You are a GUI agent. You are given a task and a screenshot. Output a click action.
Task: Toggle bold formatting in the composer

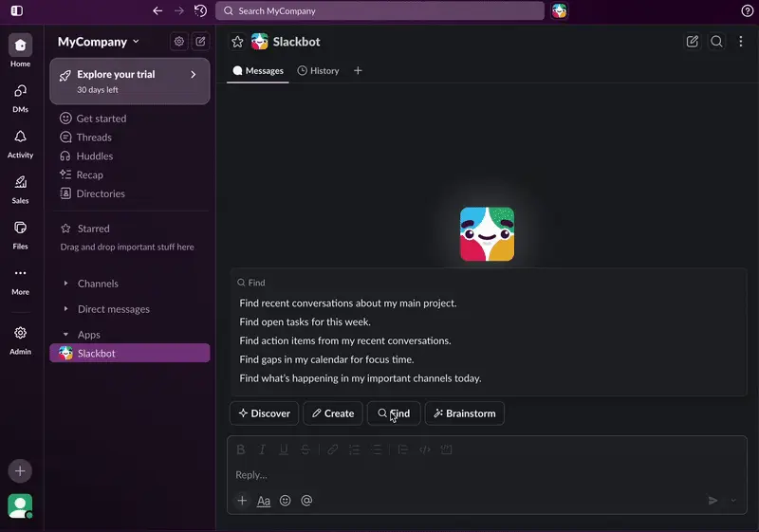241,449
